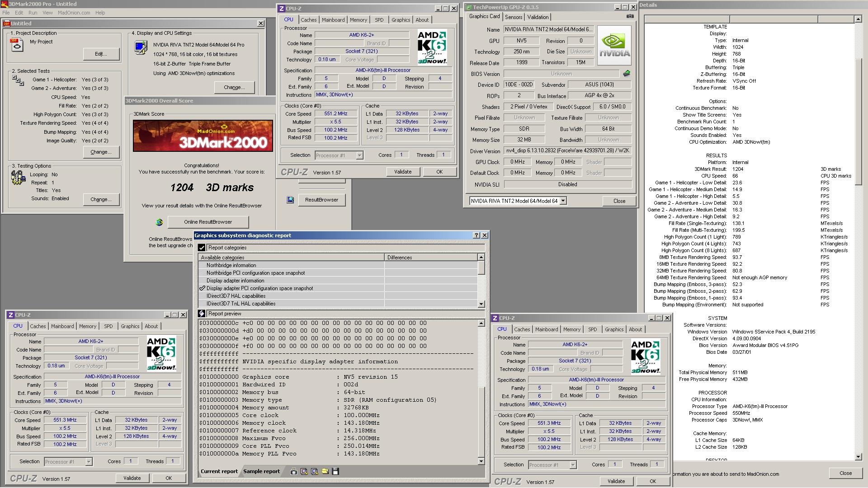Switch to Validation tab in GPU-Z
Image resolution: width=868 pixels, height=488 pixels.
point(538,17)
